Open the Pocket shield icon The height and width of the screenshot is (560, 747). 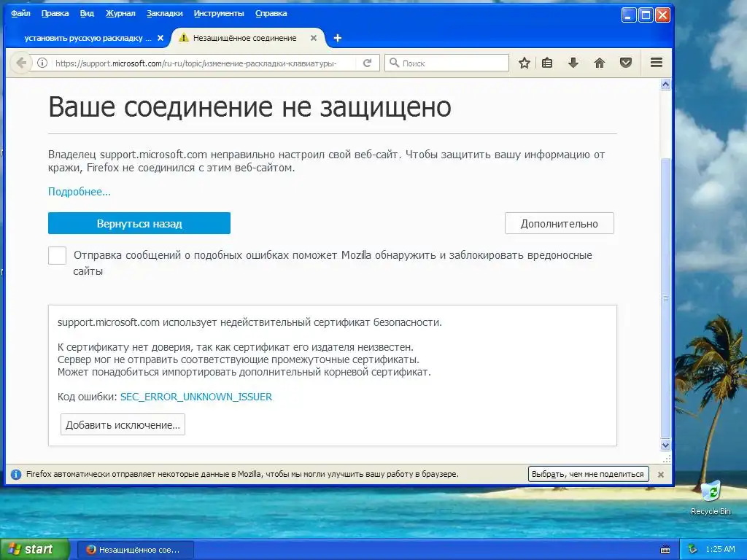tap(626, 63)
